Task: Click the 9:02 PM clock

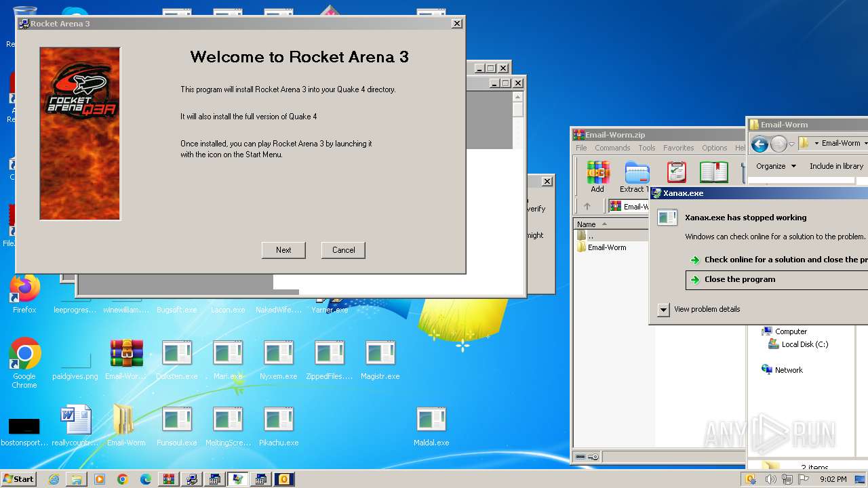Action: pyautogui.click(x=833, y=479)
